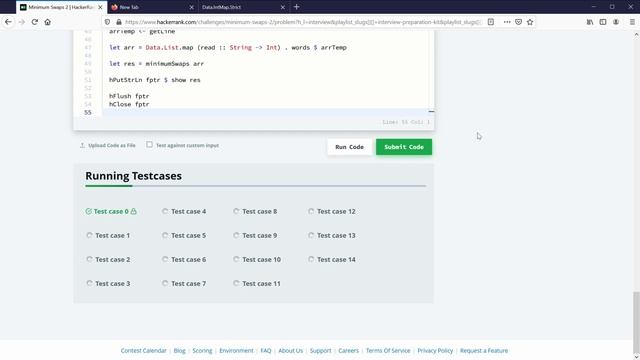The width and height of the screenshot is (640, 360).
Task: Click Test case 9 label
Action: [x=260, y=236]
